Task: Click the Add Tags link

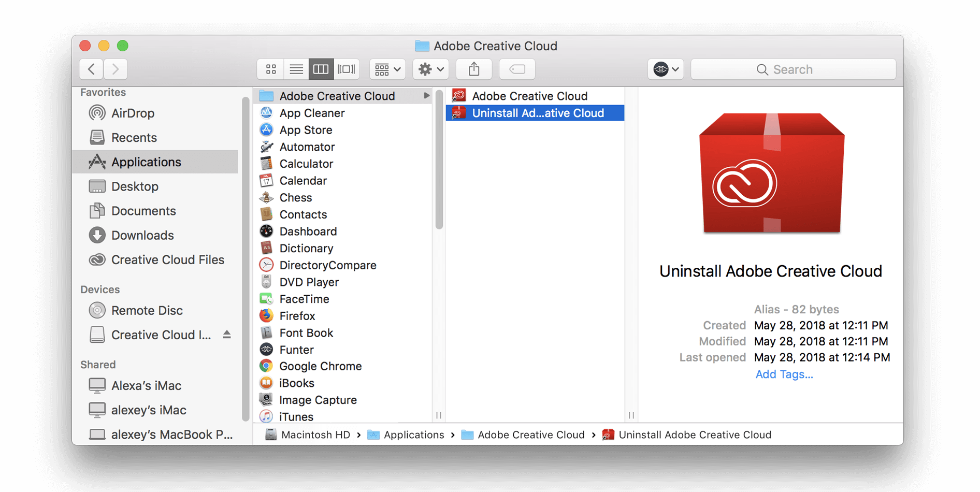Action: (784, 374)
